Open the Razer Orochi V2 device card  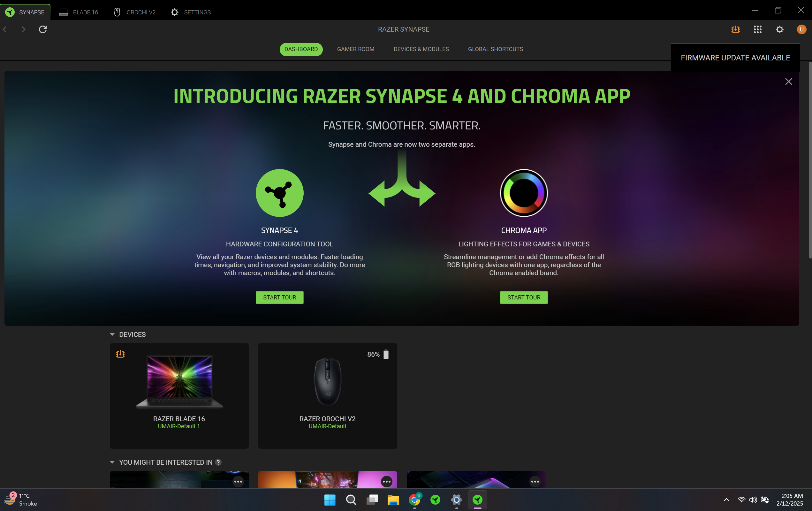click(x=327, y=396)
